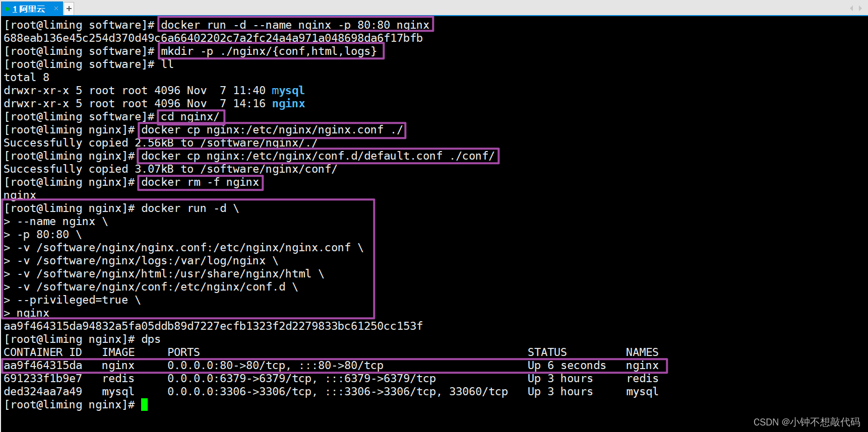Click the html volume mount line

(x=164, y=274)
